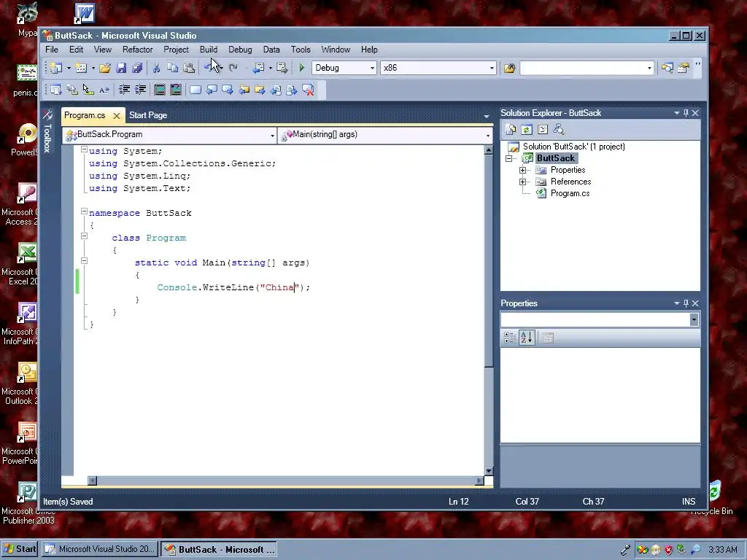This screenshot has height=560, width=747.
Task: Click the Navigate Forward icon
Action: (282, 68)
